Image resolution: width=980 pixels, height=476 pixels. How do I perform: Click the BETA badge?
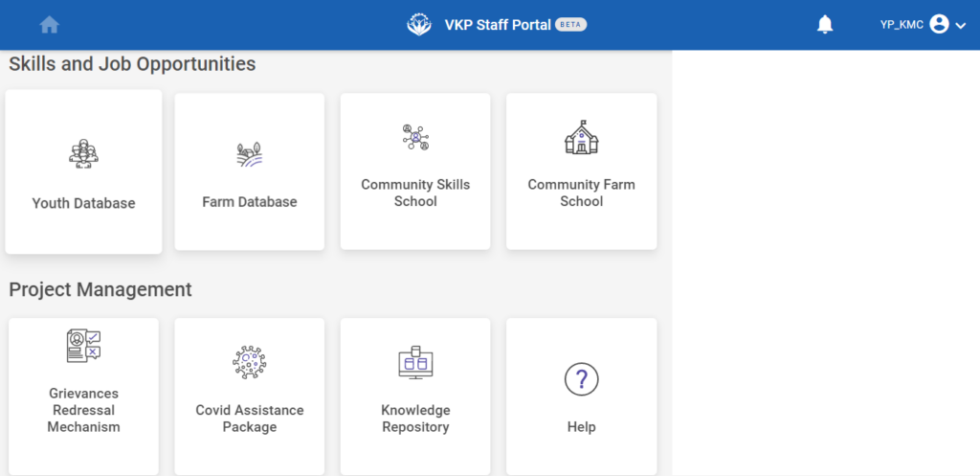(x=571, y=25)
